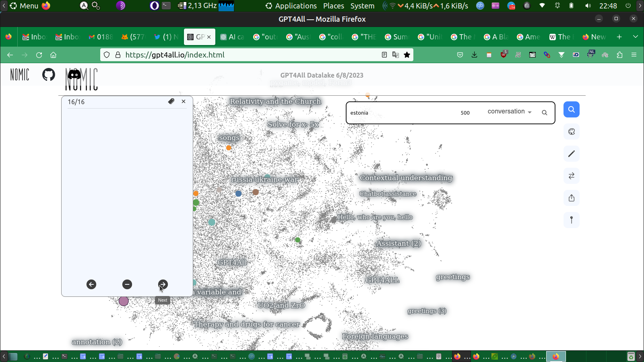
Task: Go to the previous result with the left arrow
Action: pos(91,284)
